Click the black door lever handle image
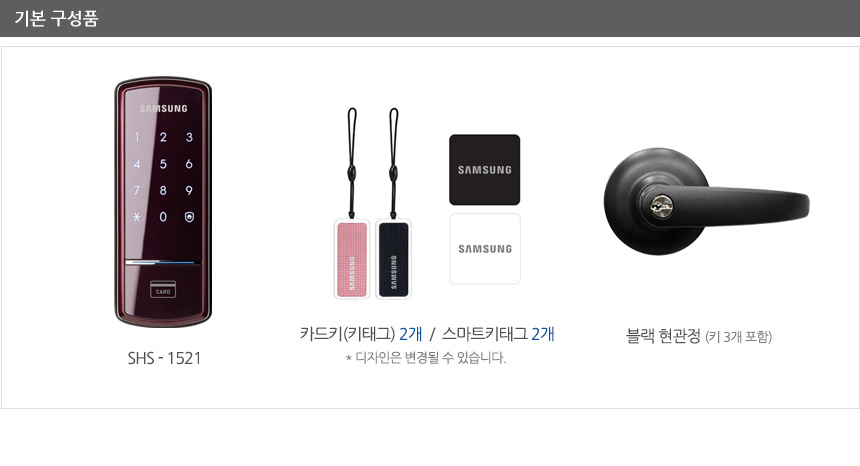 click(706, 201)
